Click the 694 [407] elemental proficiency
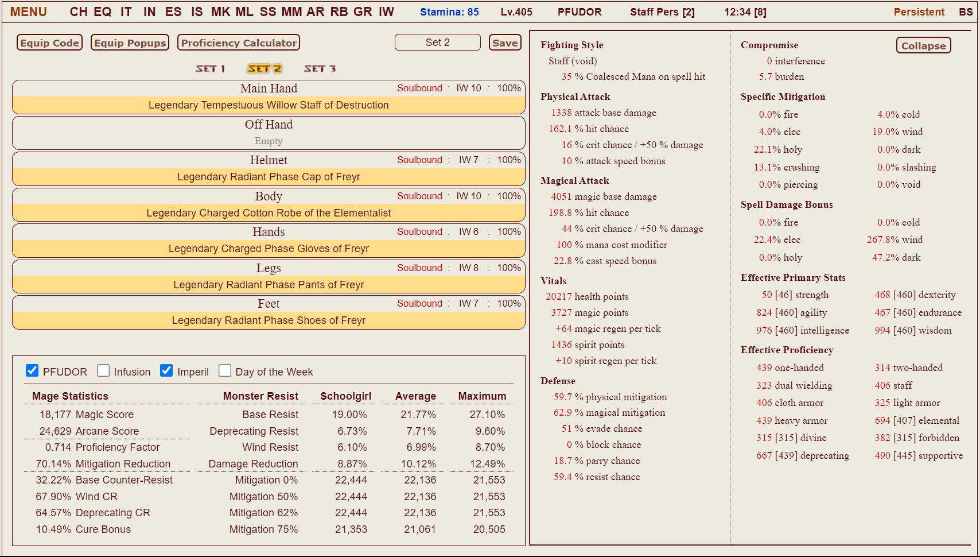Viewport: 980px width, 557px height. pos(917,420)
